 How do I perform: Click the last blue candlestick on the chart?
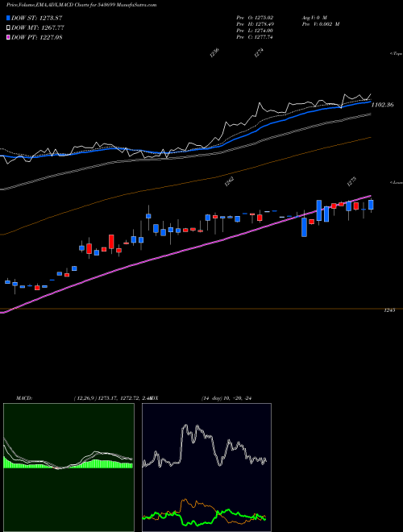(x=371, y=205)
